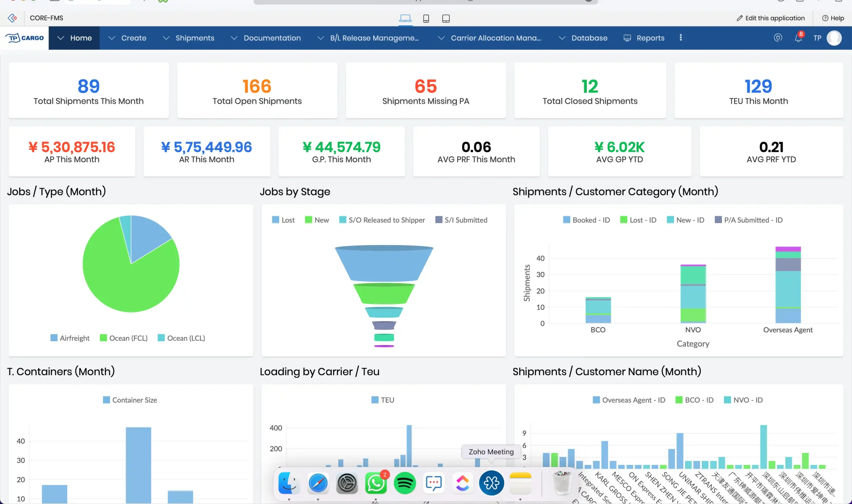Open B/L Release Management menu

point(368,38)
